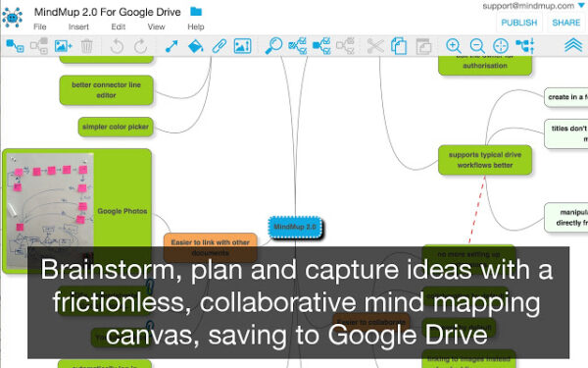The height and width of the screenshot is (368, 588).
Task: Click the zoom in magnifier icon
Action: coord(454,46)
